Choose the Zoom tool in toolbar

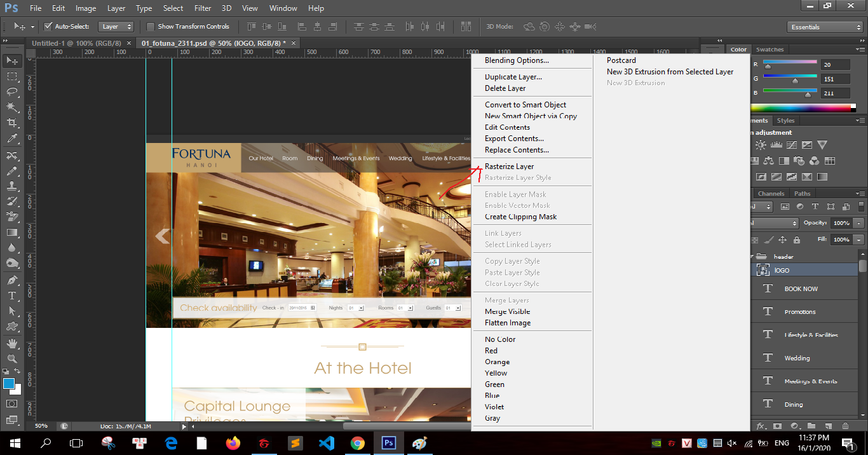coord(12,359)
